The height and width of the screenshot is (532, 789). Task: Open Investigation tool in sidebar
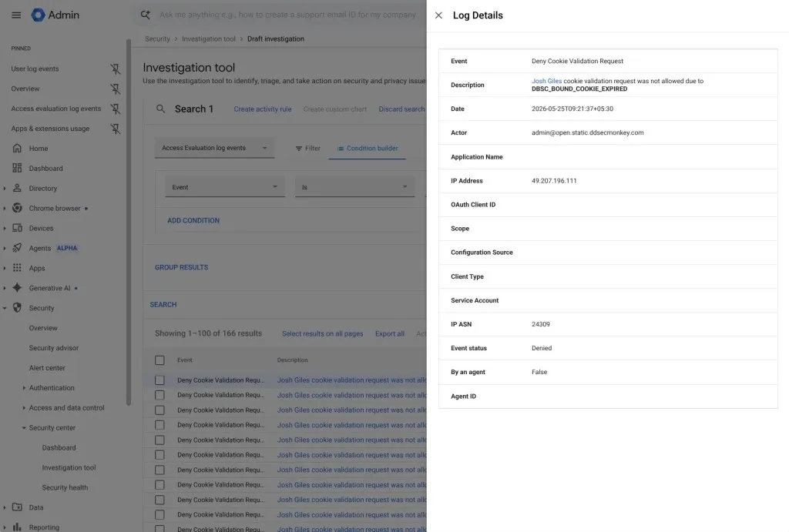coord(69,467)
